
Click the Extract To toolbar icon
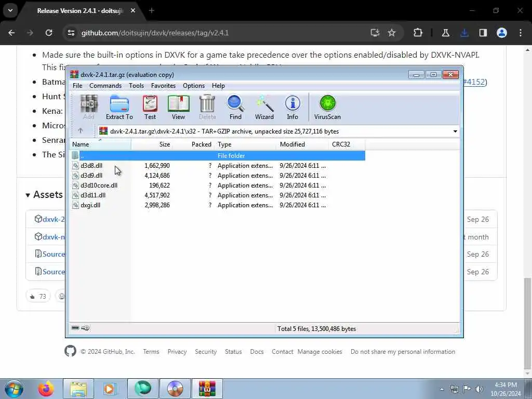click(x=119, y=107)
